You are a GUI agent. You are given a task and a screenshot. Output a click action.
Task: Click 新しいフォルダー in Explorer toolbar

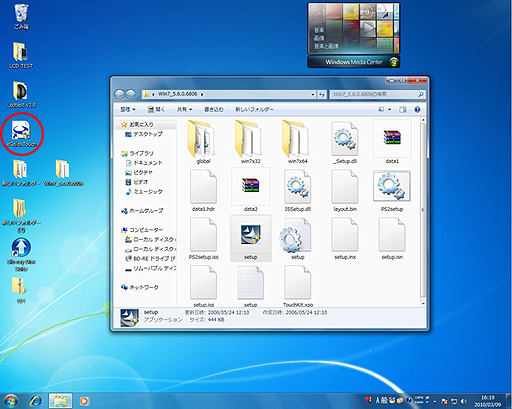(255, 109)
